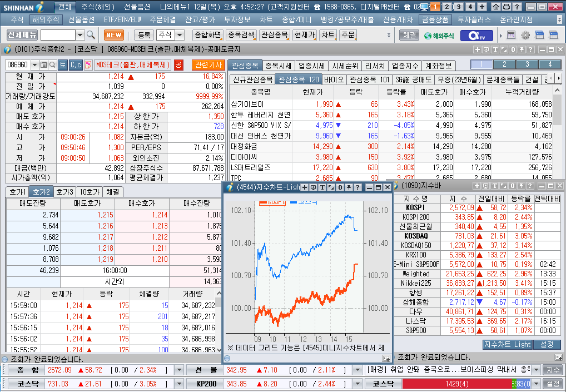Open dropdown of KP200 ticker bar
This screenshot has width=566, height=392.
358,384
